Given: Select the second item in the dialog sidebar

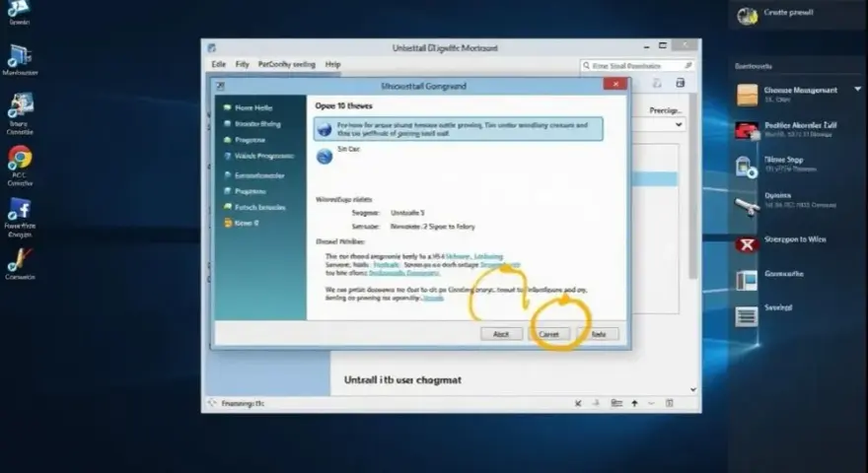Looking at the screenshot, I should point(252,124).
